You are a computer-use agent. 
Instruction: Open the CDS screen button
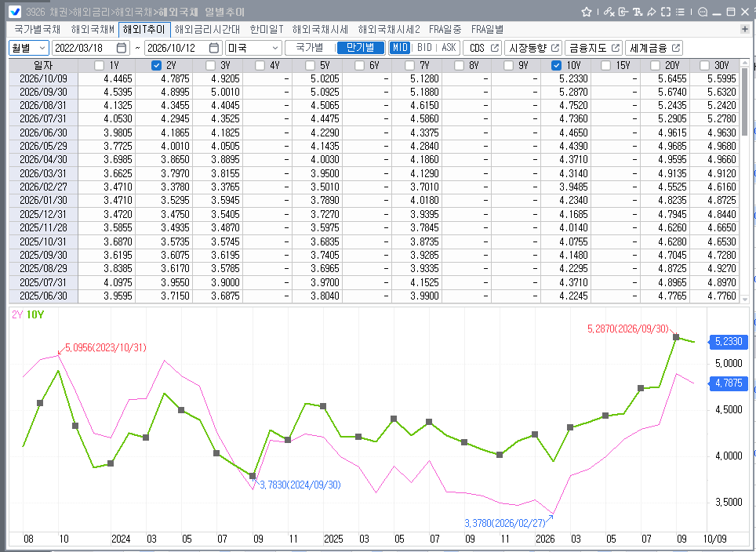pyautogui.click(x=482, y=48)
